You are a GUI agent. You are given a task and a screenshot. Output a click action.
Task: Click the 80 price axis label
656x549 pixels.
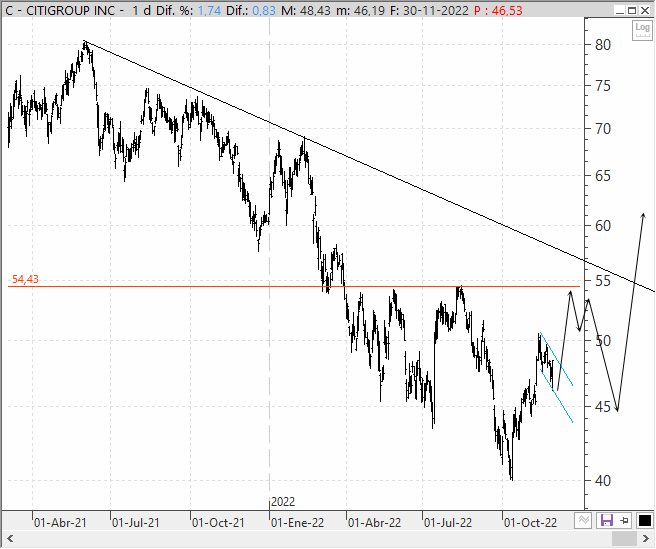pyautogui.click(x=603, y=45)
